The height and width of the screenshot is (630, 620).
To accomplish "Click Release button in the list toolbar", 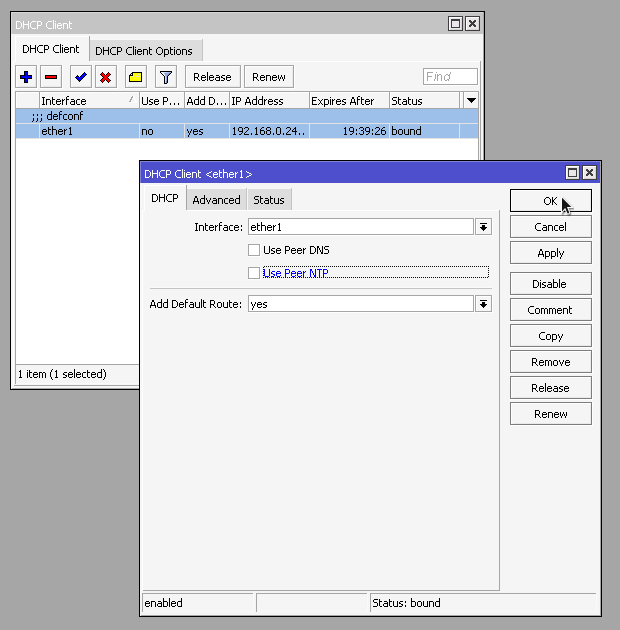I will click(x=212, y=77).
